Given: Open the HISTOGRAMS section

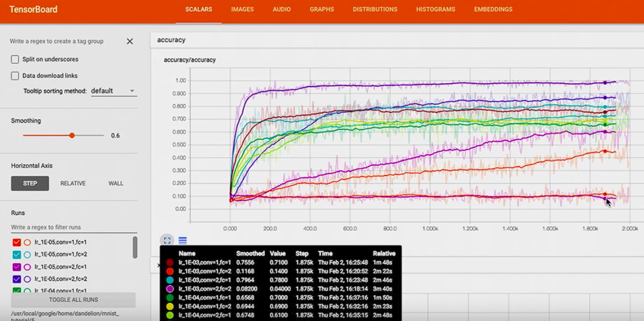Looking at the screenshot, I should tap(435, 9).
